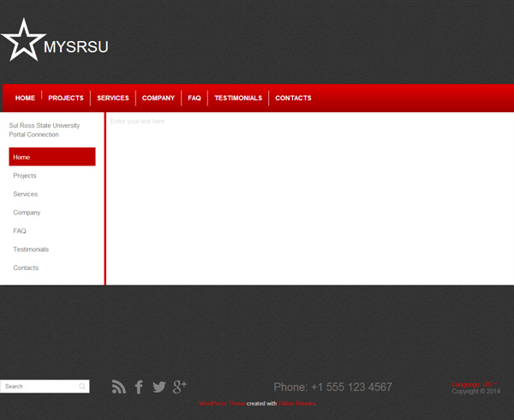The width and height of the screenshot is (514, 420).
Task: Open the Google Plus icon
Action: click(180, 387)
